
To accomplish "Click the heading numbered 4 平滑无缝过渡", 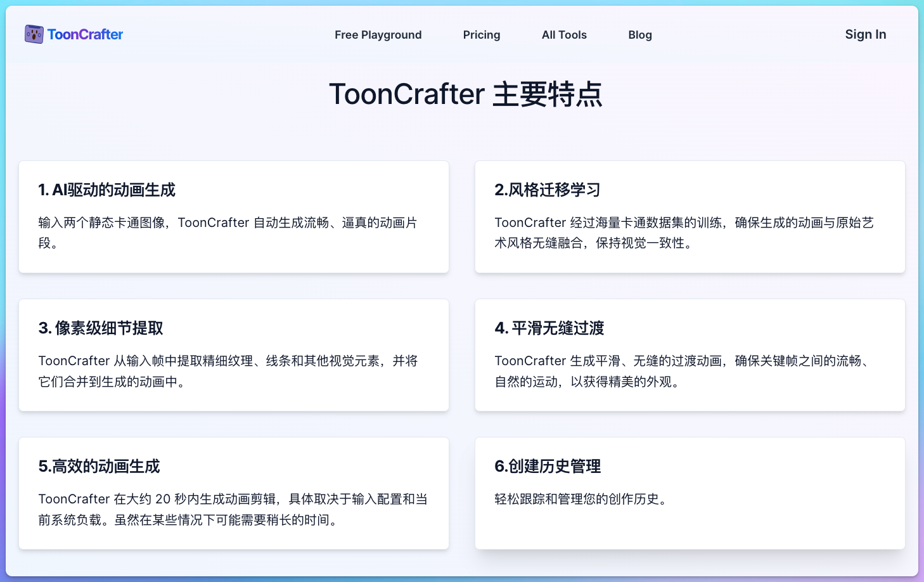I will [549, 328].
